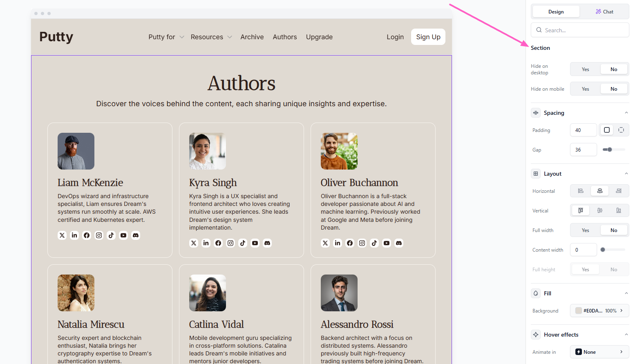633x364 pixels.
Task: Set Hide on mobile to Yes
Action: (585, 89)
